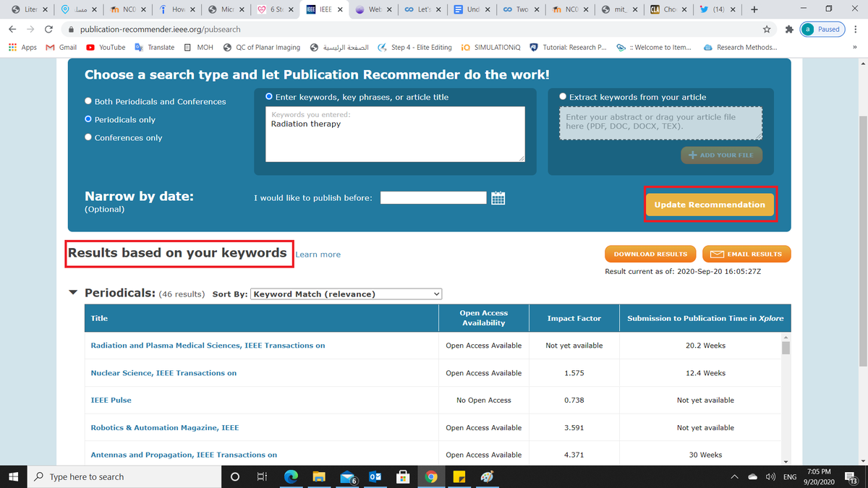Click the Update Recommendation button
This screenshot has width=868, height=488.
(x=710, y=205)
